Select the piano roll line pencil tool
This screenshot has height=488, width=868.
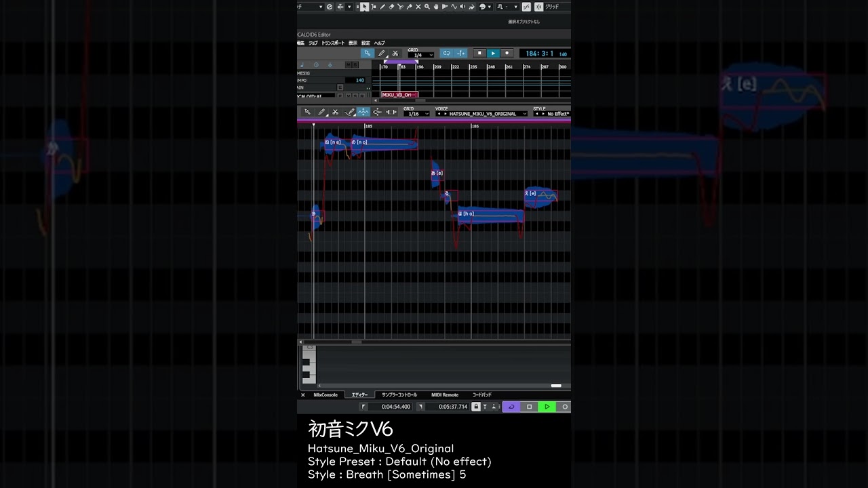[x=349, y=112]
